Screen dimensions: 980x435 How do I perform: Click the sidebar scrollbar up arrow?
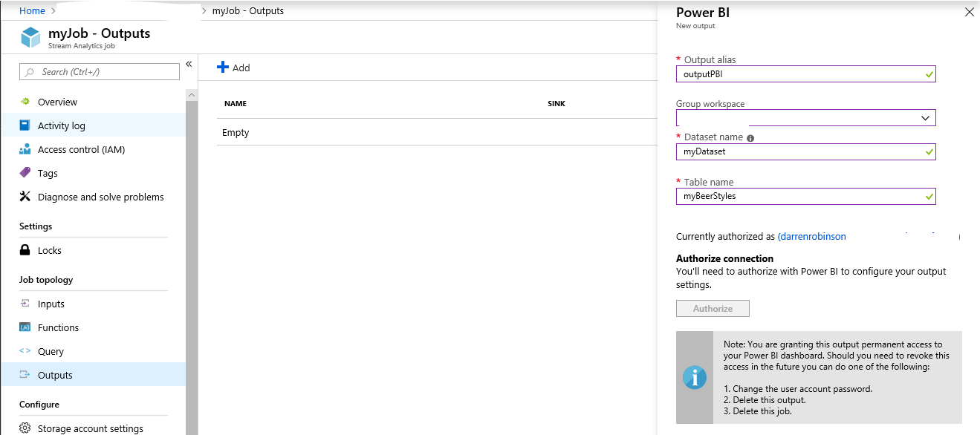[192, 95]
